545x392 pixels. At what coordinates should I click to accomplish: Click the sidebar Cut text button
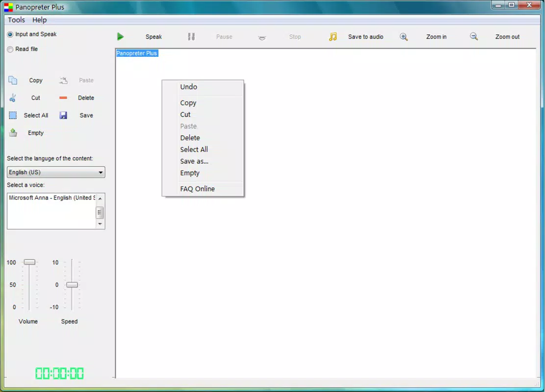(36, 98)
